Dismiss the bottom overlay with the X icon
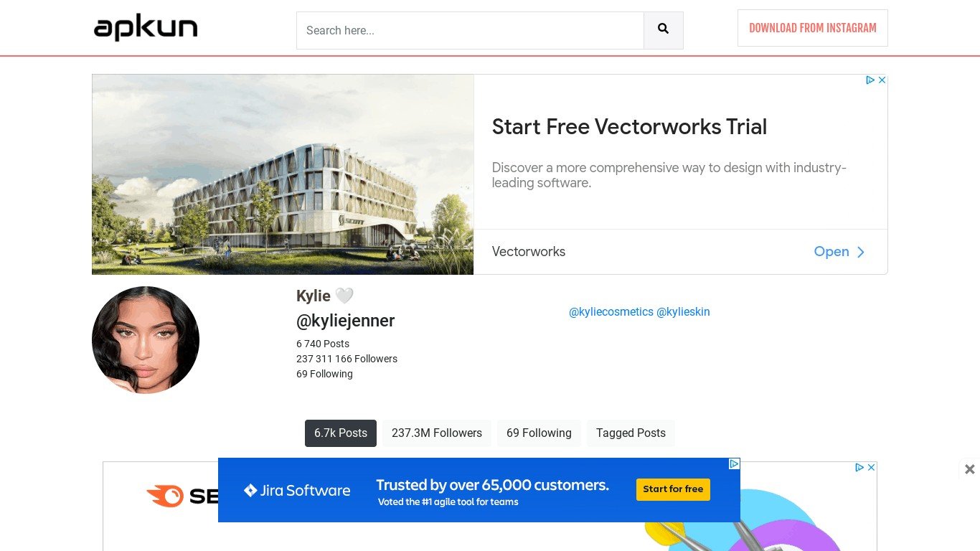 (970, 469)
